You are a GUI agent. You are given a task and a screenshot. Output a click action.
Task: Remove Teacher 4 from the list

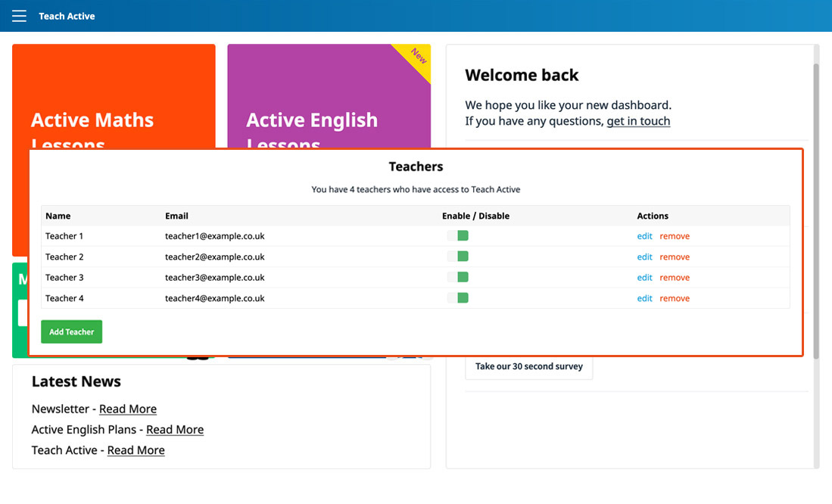675,298
